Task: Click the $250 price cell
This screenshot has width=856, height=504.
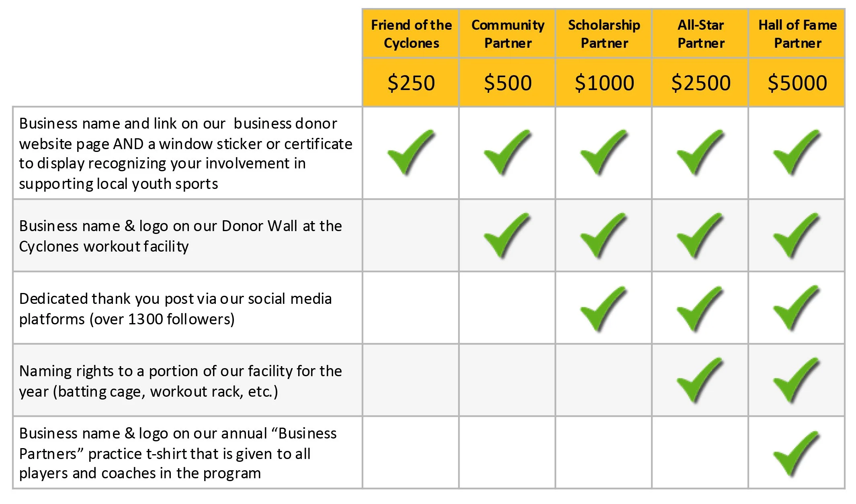Action: coord(411,83)
